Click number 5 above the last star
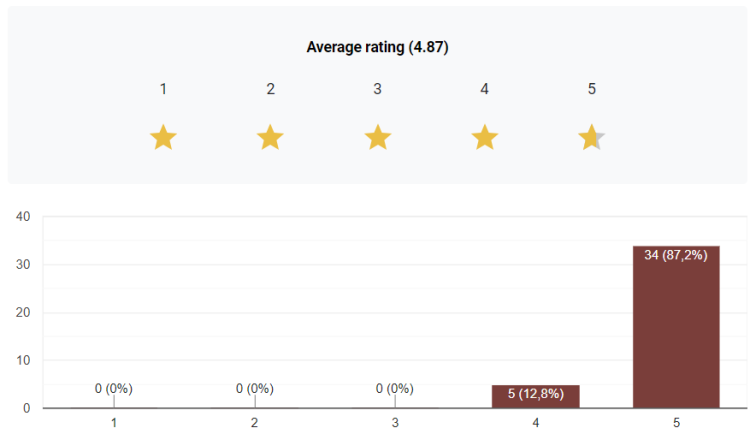 pyautogui.click(x=591, y=89)
